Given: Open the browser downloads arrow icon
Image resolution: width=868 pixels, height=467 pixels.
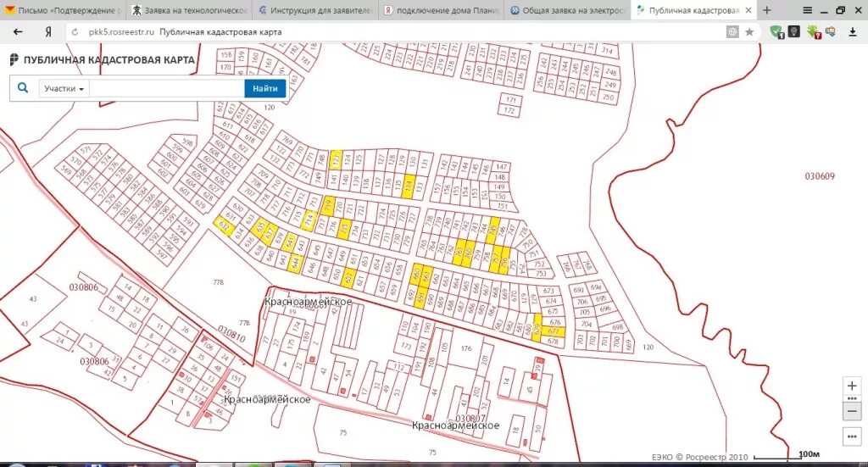Looking at the screenshot, I should [x=853, y=32].
